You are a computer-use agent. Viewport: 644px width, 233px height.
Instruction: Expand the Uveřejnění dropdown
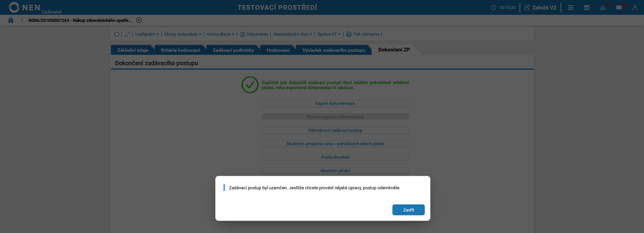click(x=147, y=34)
